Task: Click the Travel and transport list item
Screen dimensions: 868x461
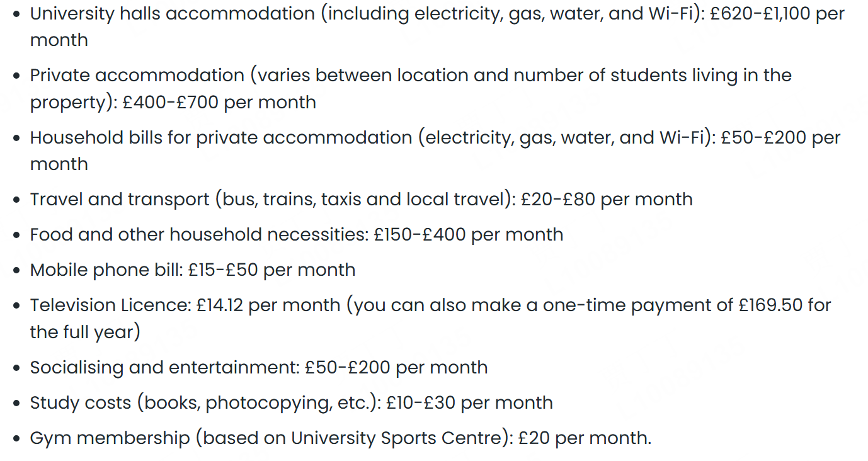Action: pos(361,200)
